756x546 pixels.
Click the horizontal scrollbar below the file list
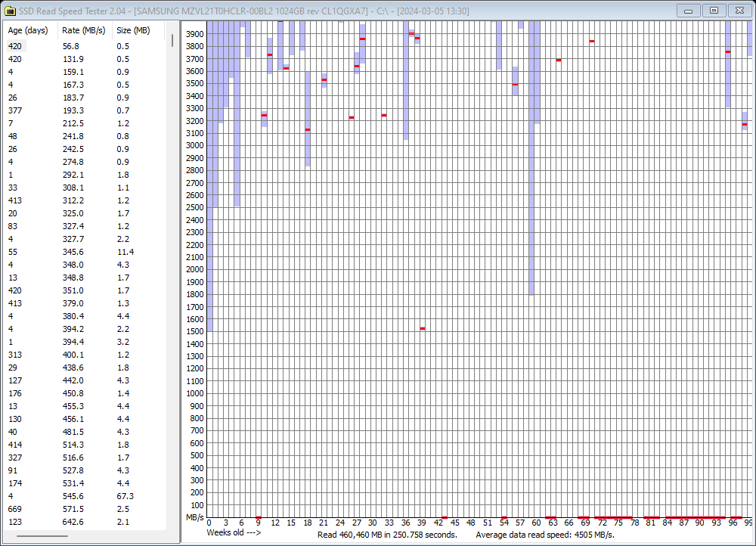[44, 536]
